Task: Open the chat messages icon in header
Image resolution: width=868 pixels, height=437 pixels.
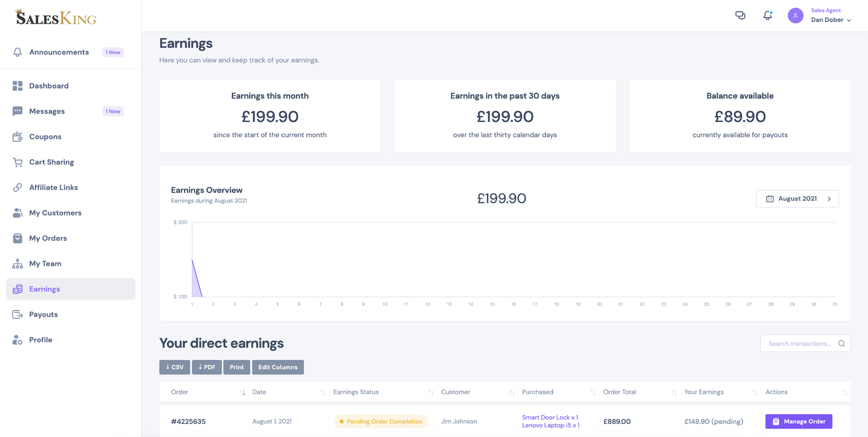Action: point(740,15)
